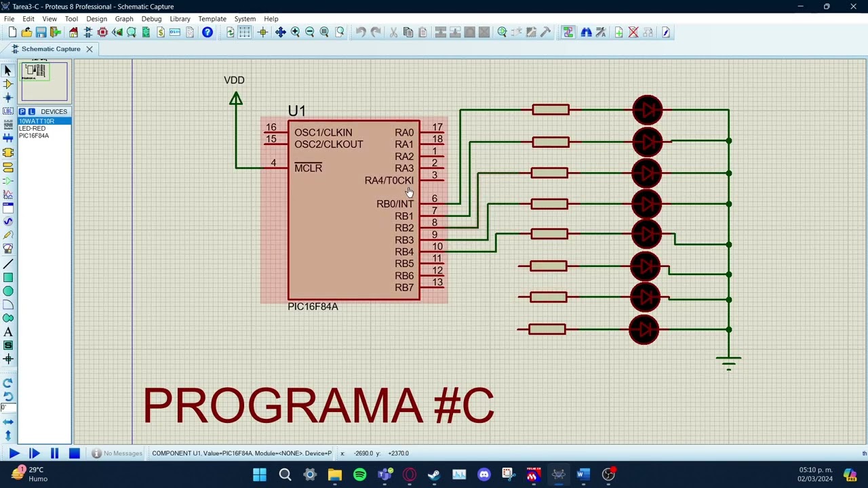The image size is (868, 488).
Task: Select 10WATT10R in devices list
Action: 45,121
